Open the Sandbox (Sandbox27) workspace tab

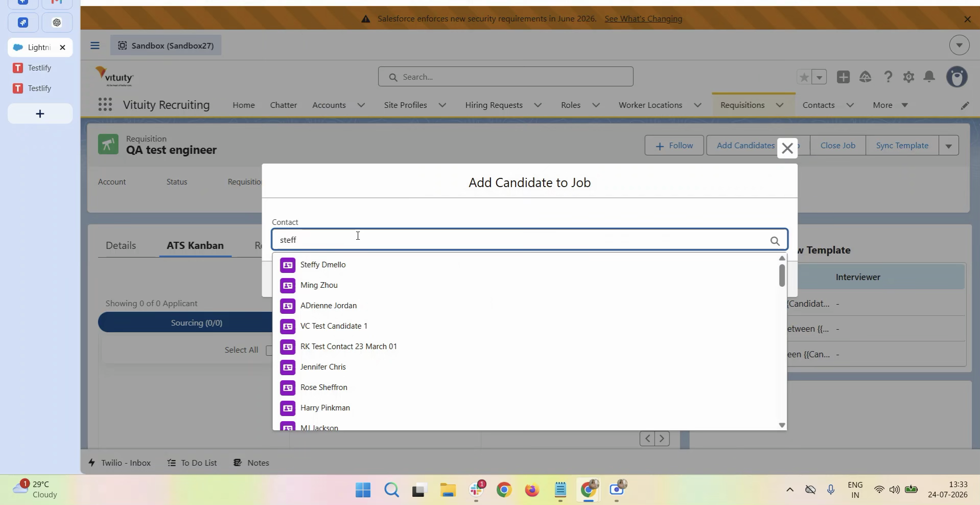(166, 45)
